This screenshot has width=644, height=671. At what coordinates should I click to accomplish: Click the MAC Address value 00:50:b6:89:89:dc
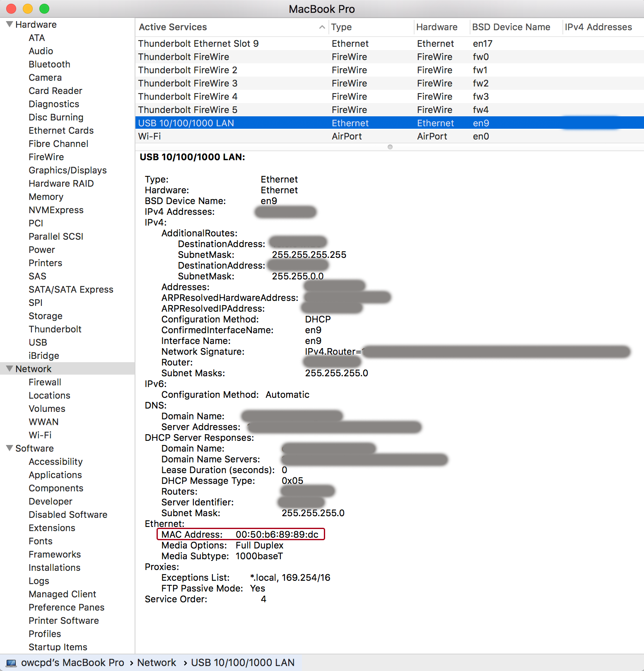click(277, 534)
